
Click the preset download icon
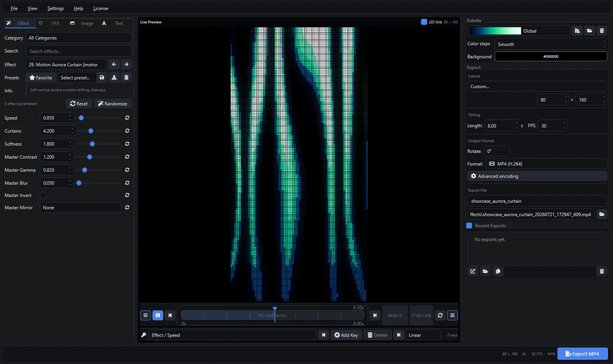pyautogui.click(x=114, y=78)
